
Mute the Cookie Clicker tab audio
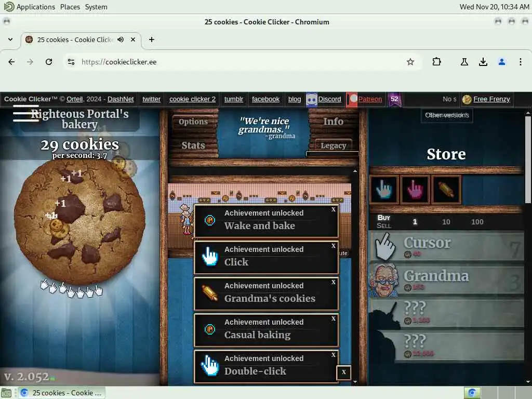click(121, 39)
